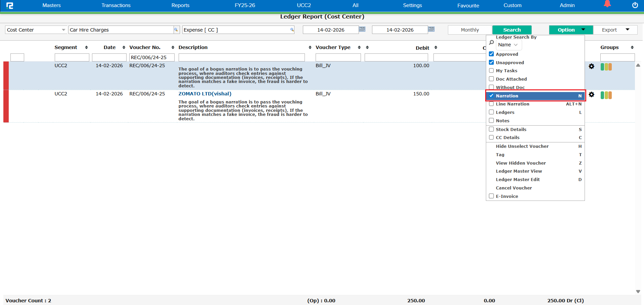The width and height of the screenshot is (644, 305).
Task: Uncheck the Approved checkbox
Action: coord(491,54)
